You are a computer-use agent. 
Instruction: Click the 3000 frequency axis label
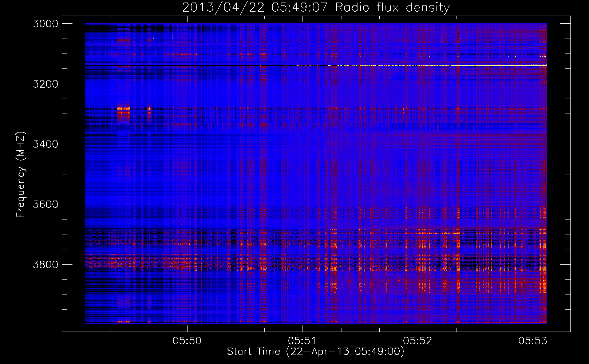[x=46, y=24]
